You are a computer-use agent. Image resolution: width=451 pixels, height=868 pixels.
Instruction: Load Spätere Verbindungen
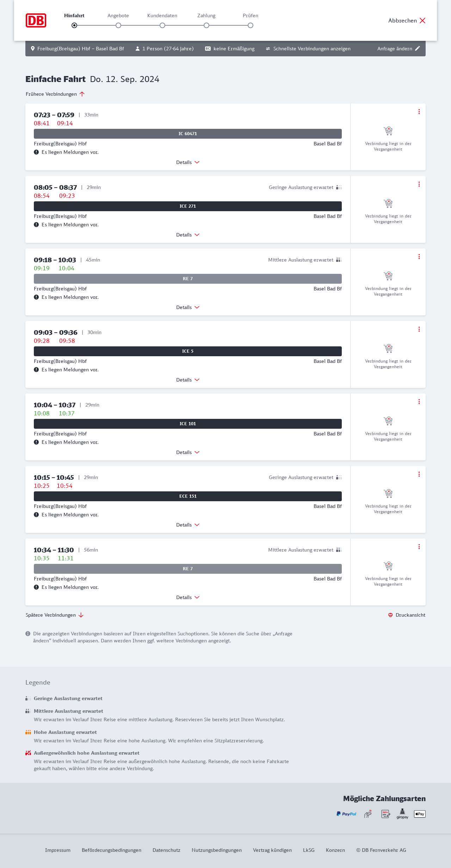54,615
